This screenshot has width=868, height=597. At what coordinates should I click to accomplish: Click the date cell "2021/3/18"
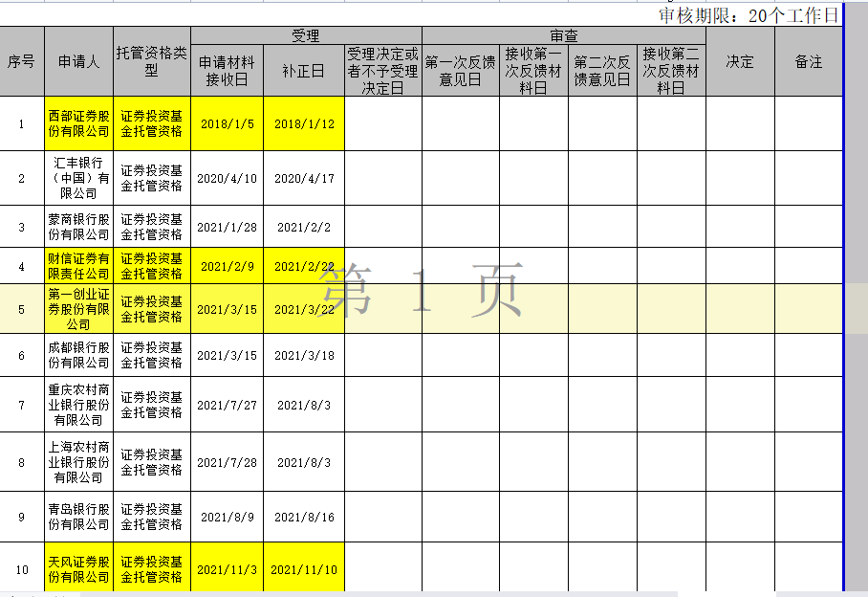click(x=304, y=355)
